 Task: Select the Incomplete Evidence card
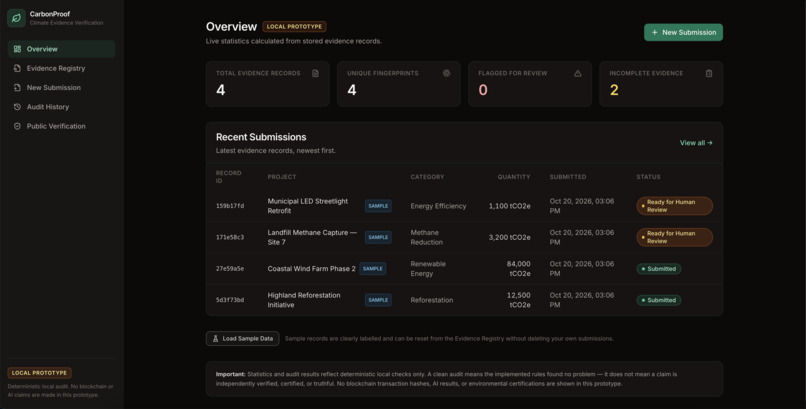pyautogui.click(x=661, y=84)
